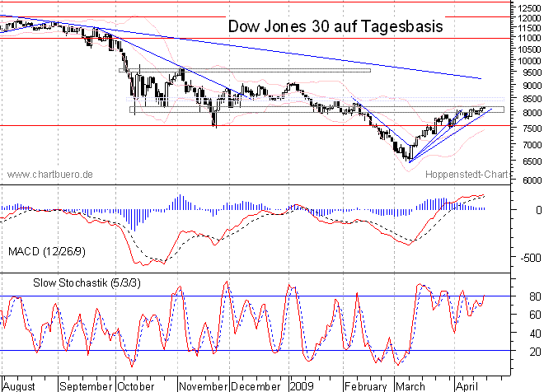Click the MACD panel's "0" axis label
544x392 pixels.
(x=538, y=210)
